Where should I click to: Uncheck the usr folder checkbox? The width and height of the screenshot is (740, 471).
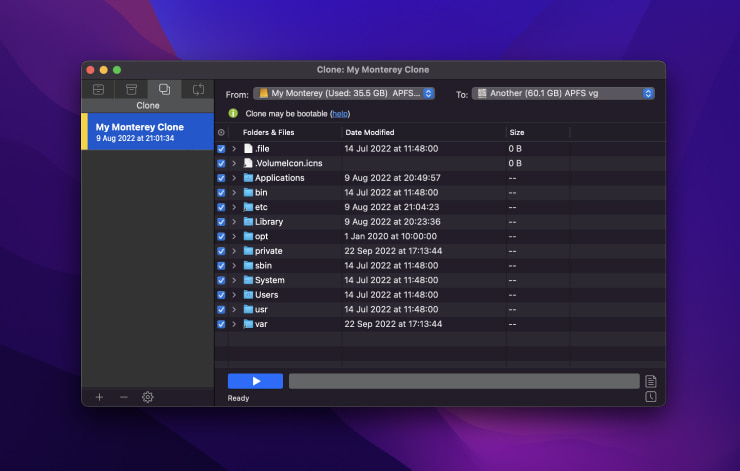(x=221, y=310)
